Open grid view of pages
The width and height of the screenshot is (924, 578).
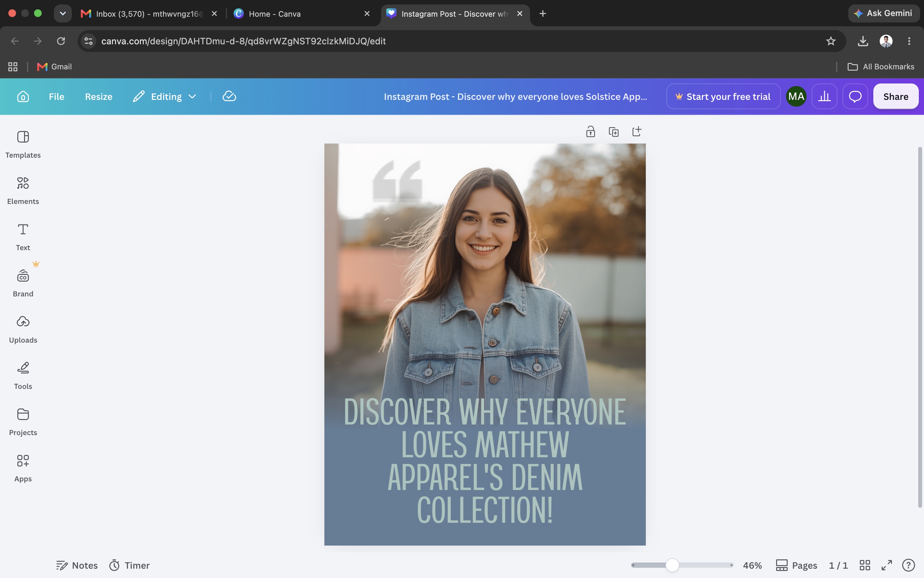click(x=865, y=565)
